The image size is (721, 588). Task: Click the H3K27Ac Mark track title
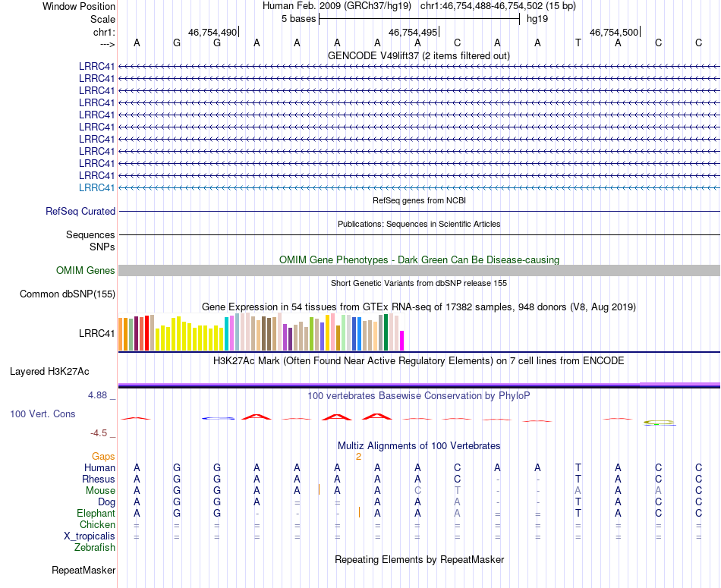(x=419, y=361)
